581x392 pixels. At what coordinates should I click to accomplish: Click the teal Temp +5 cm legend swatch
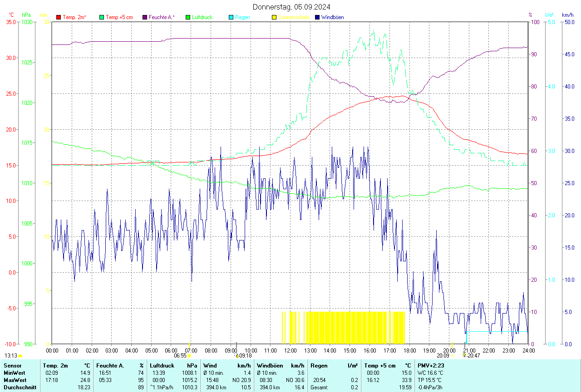[x=102, y=17]
